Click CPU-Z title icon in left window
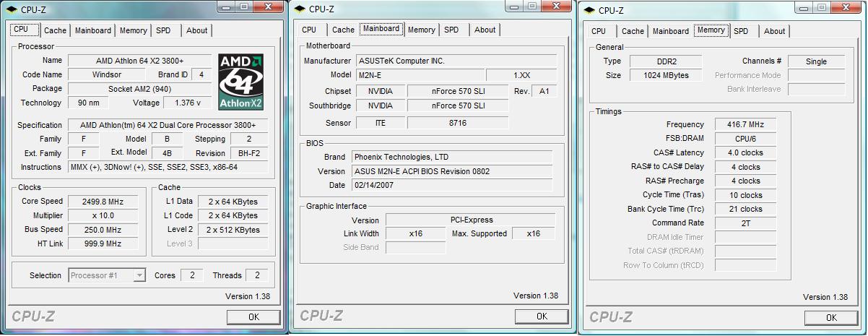 pyautogui.click(x=11, y=9)
